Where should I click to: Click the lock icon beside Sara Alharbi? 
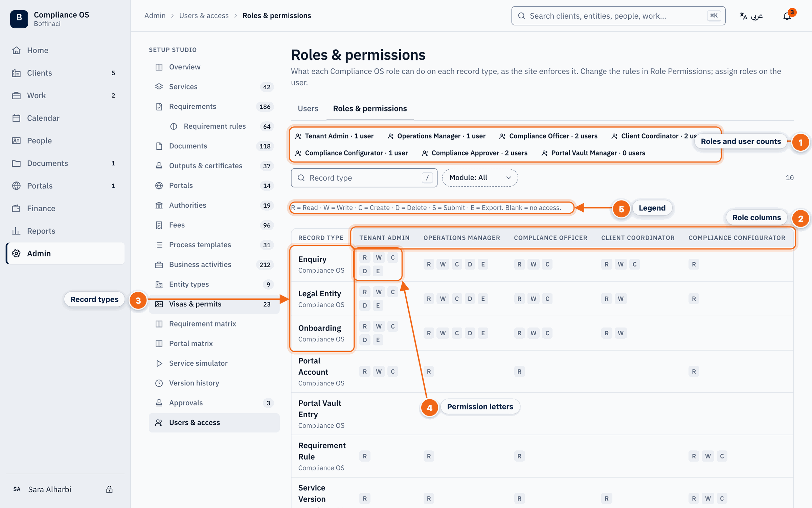(x=109, y=489)
